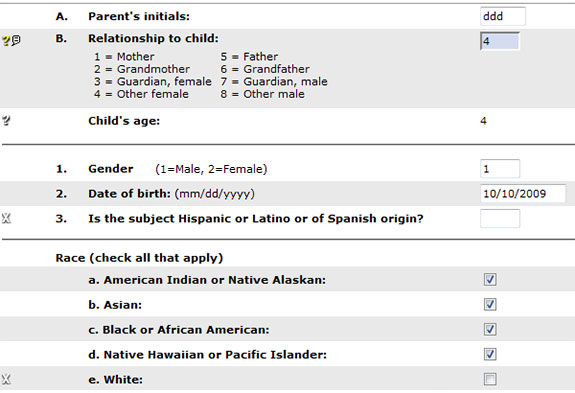
Task: Click the X icon beside White
Action: pyautogui.click(x=6, y=379)
